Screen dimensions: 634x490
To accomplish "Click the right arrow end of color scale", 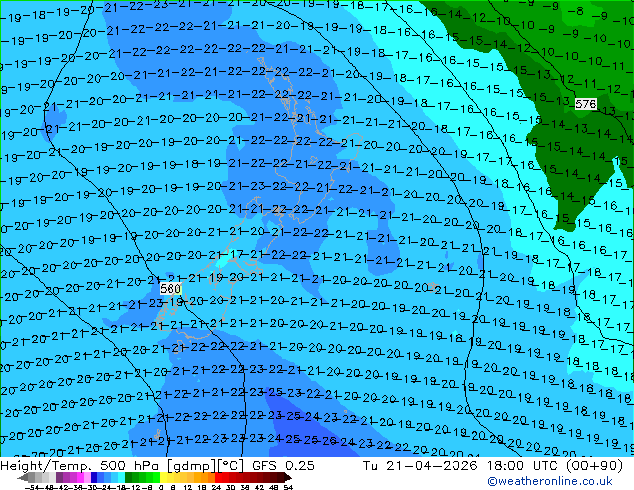I will [x=287, y=477].
